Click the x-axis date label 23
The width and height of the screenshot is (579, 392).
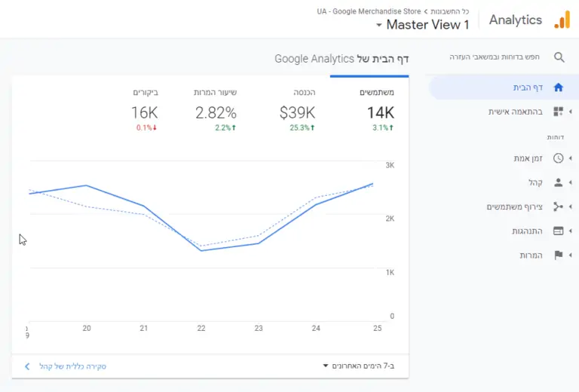(x=259, y=328)
